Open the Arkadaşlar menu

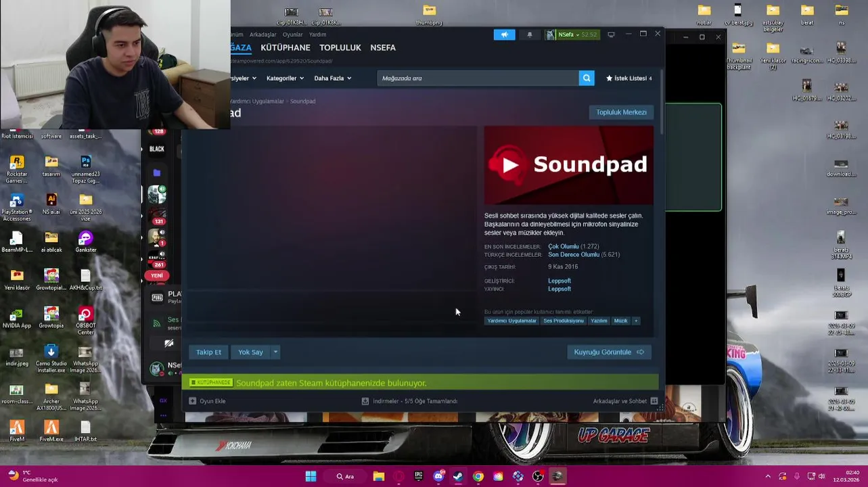263,34
